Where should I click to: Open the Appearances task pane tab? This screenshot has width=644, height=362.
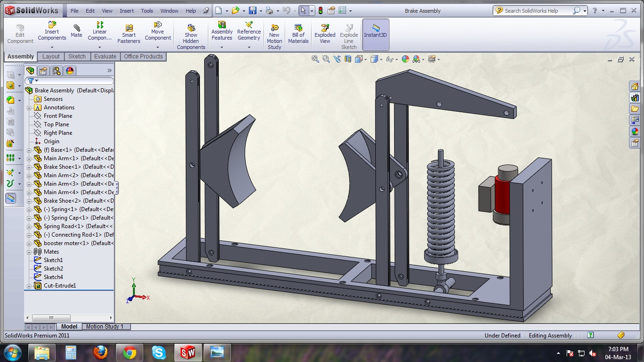(x=635, y=132)
